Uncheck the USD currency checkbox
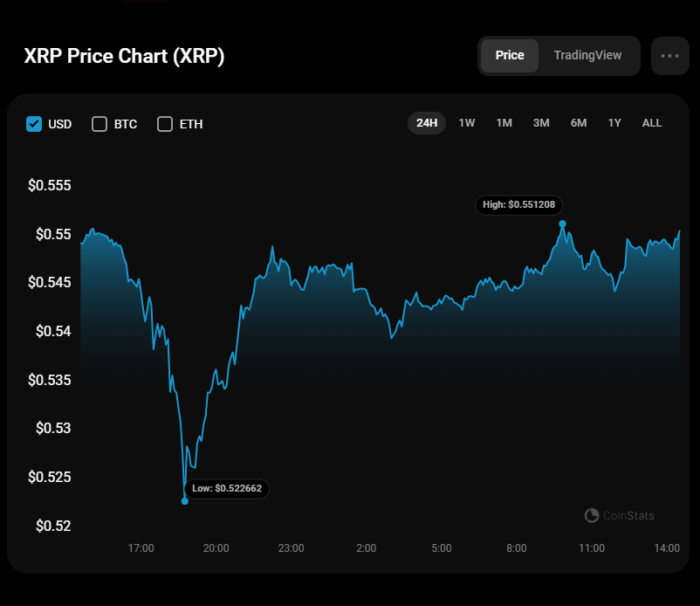The height and width of the screenshot is (606, 700). [x=34, y=124]
